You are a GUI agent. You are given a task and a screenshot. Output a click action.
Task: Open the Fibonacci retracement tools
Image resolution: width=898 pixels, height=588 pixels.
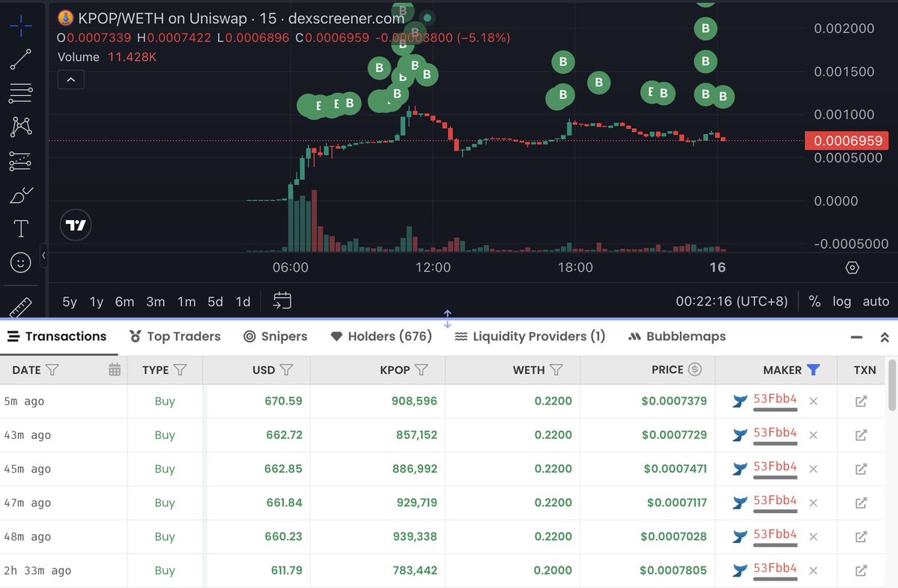[x=21, y=93]
